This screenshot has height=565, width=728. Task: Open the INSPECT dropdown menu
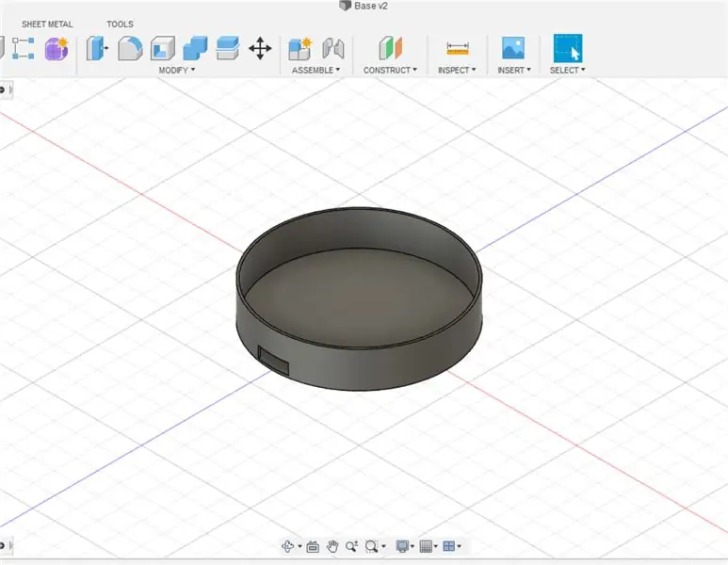(457, 70)
